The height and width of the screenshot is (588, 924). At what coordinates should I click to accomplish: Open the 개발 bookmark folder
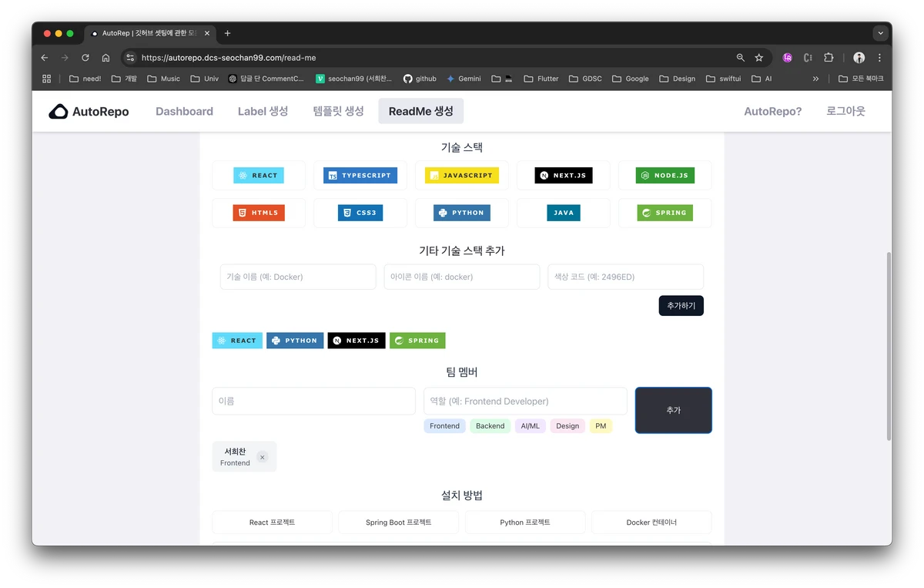click(123, 79)
